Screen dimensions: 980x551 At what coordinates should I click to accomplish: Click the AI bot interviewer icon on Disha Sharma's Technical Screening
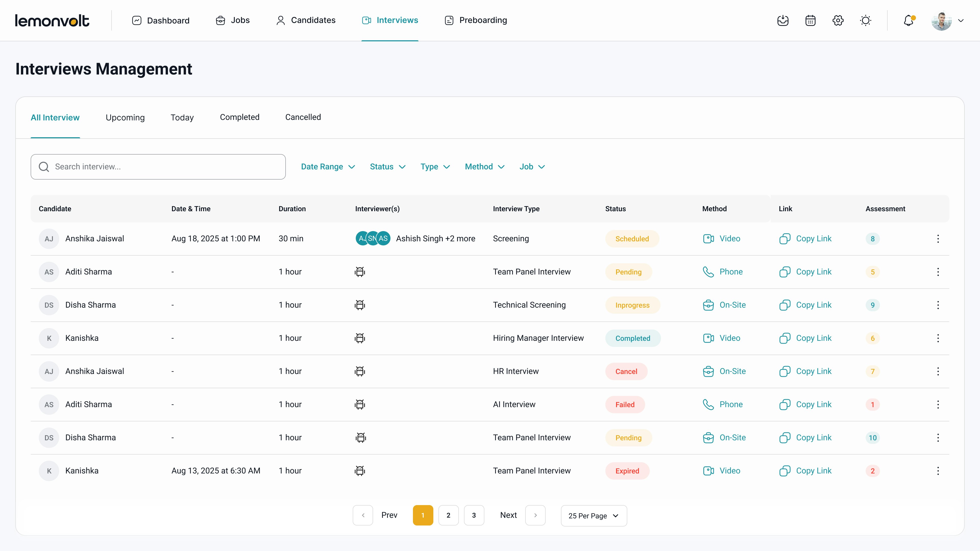(x=360, y=305)
